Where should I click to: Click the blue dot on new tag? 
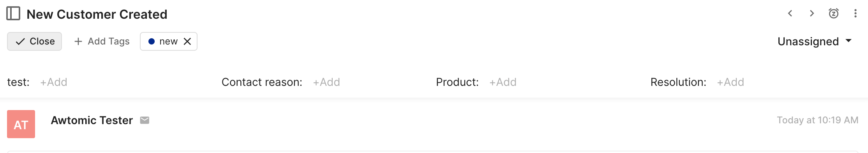coord(152,41)
